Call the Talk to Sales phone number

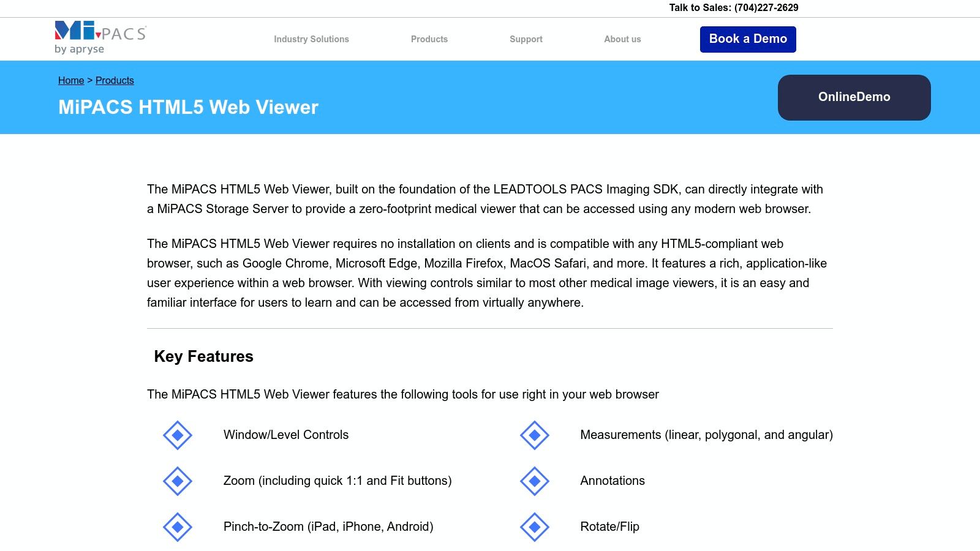(766, 8)
